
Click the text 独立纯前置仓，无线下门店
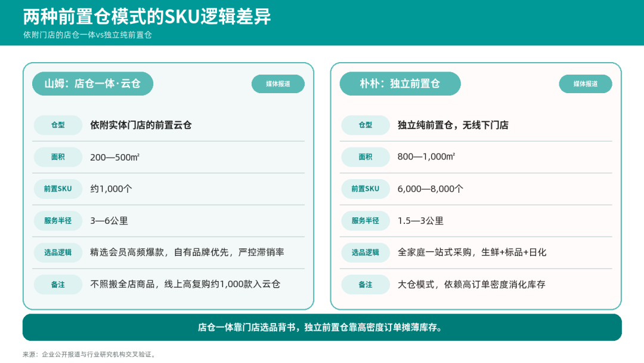[x=453, y=125]
